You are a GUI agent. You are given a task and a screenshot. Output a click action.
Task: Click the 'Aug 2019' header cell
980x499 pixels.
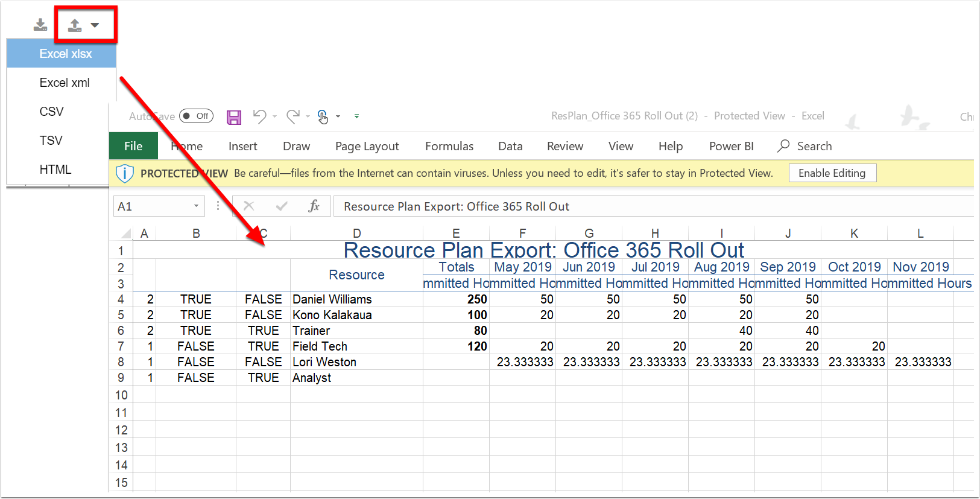click(721, 267)
